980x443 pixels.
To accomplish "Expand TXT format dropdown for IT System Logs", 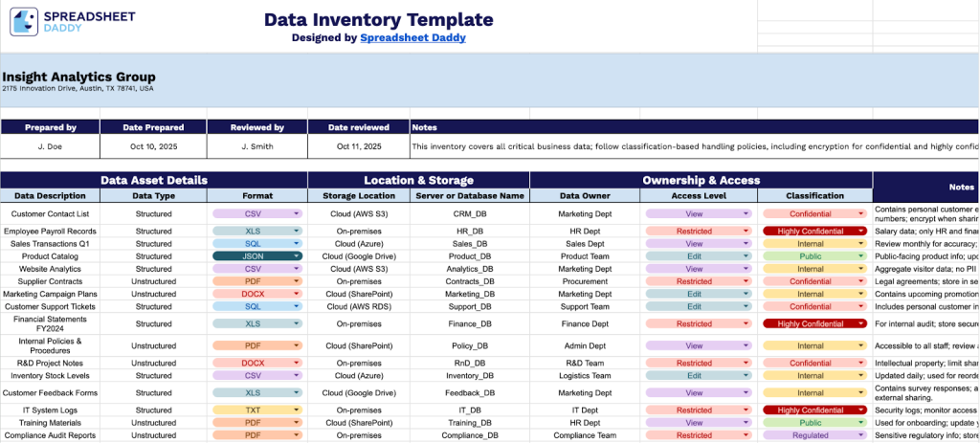I will (x=297, y=410).
